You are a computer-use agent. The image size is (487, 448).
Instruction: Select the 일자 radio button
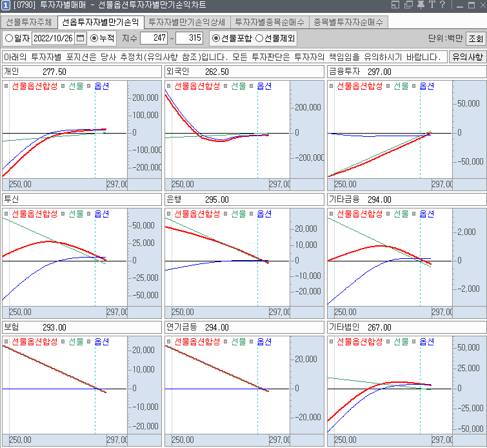10,38
